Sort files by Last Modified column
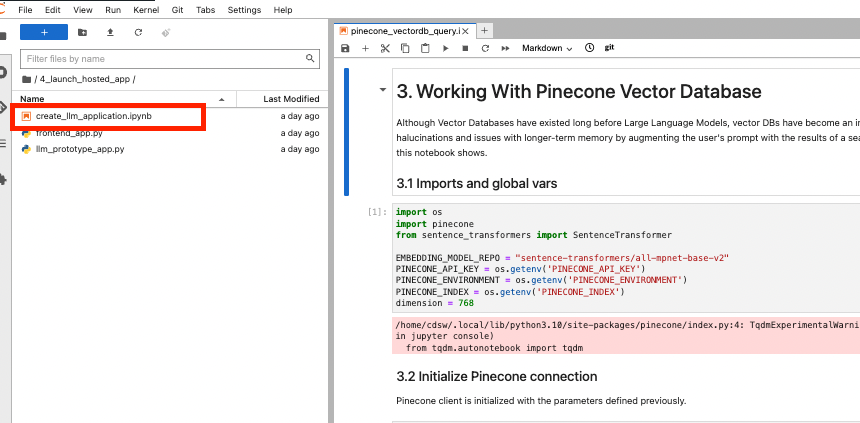This screenshot has width=860, height=423. click(282, 99)
